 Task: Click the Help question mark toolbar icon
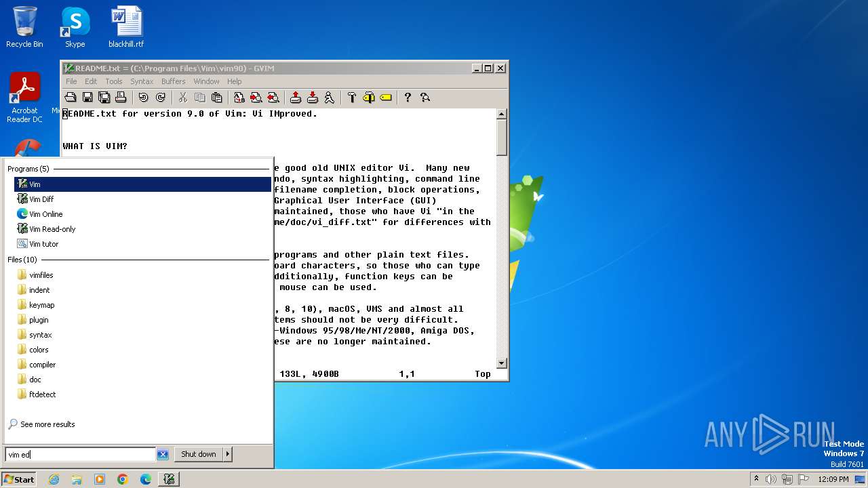[408, 98]
